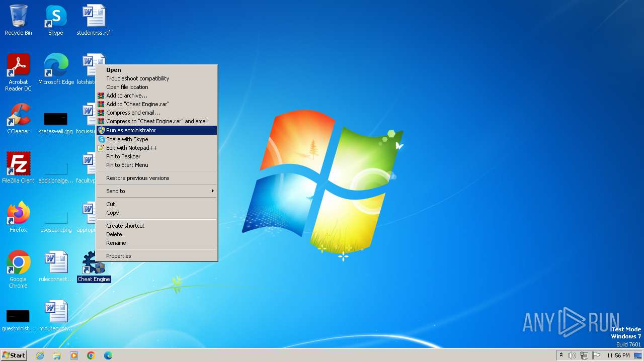
Task: Click the Action Center flag icon
Action: (596, 355)
